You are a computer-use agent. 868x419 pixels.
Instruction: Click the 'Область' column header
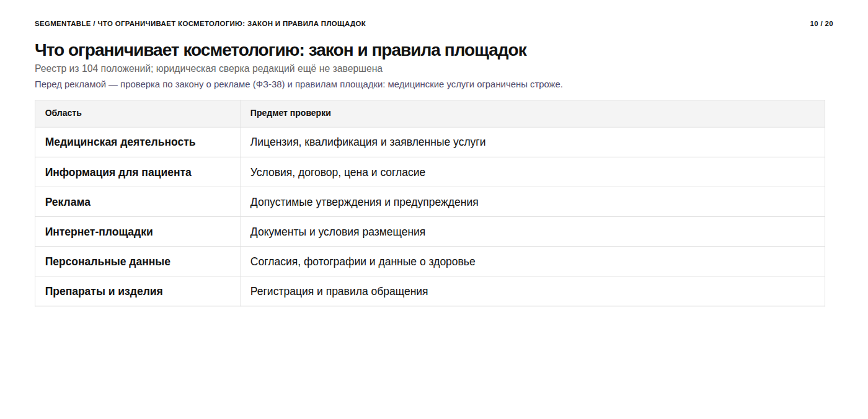coord(138,113)
